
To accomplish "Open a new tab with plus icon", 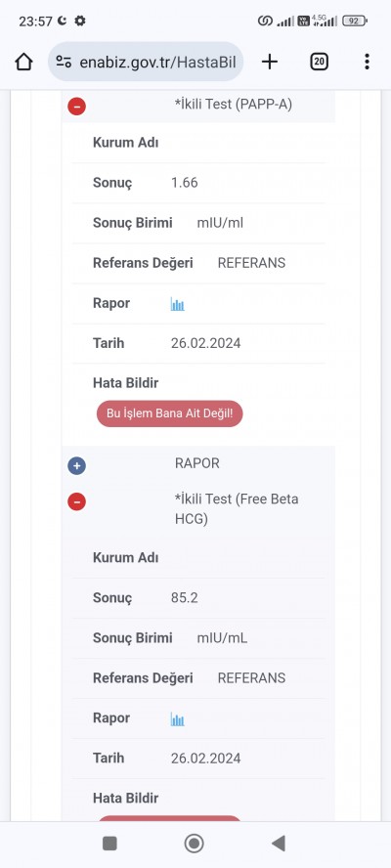I will 269,62.
